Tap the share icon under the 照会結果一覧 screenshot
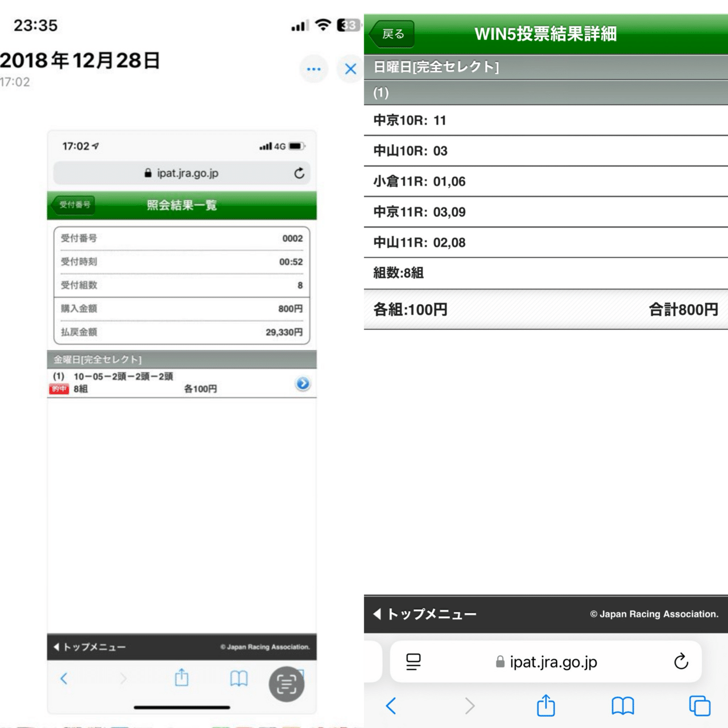Screen dimensions: 728x728 181,679
